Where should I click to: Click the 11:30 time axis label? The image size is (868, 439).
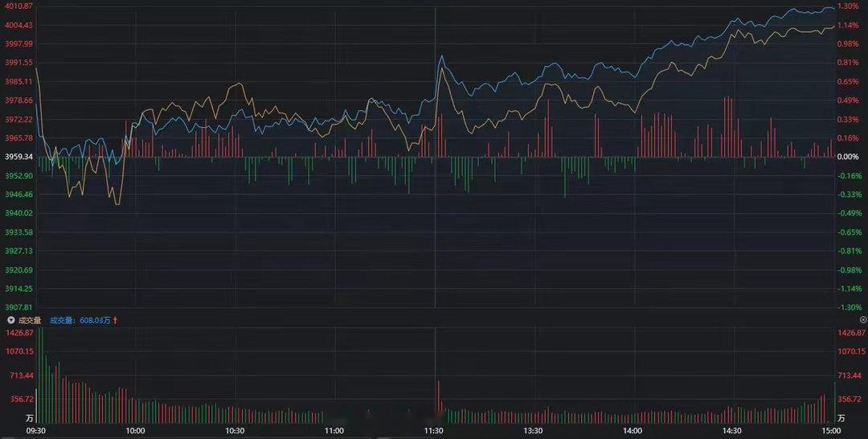(x=434, y=431)
